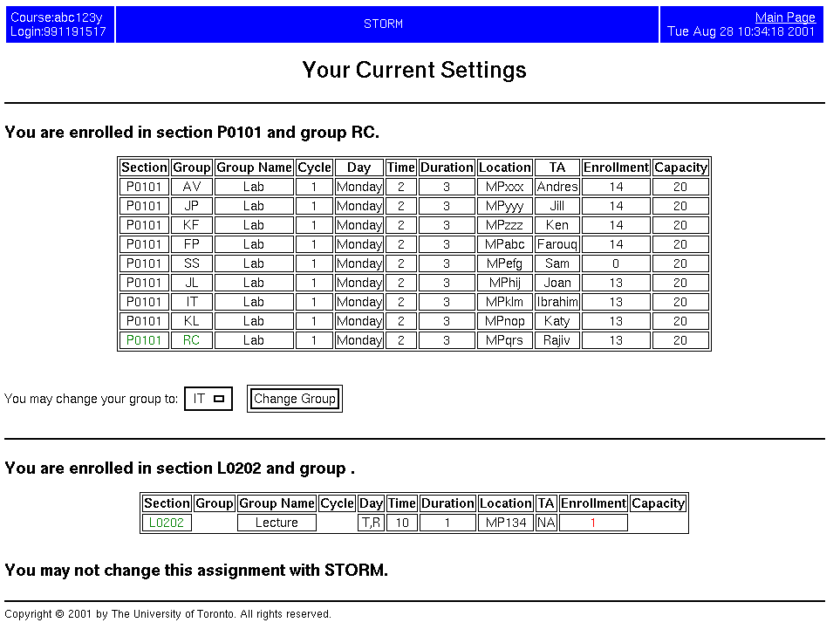Click the Group Name header cell
This screenshot has width=840, height=643.
tap(254, 167)
